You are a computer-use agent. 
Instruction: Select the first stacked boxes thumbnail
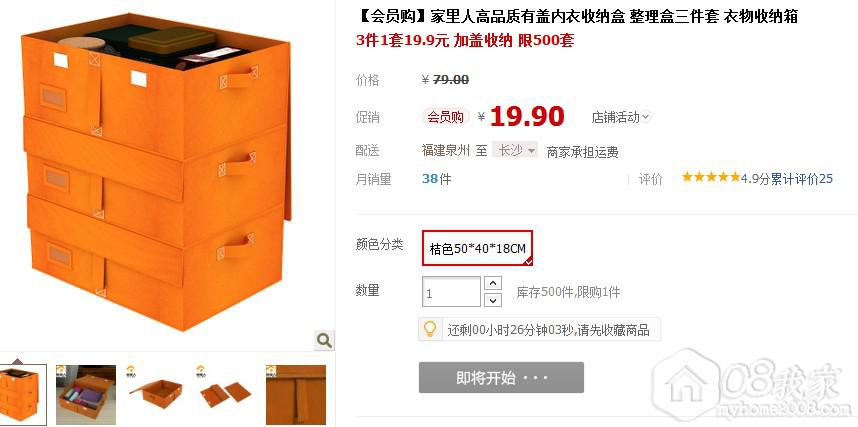pyautogui.click(x=23, y=394)
